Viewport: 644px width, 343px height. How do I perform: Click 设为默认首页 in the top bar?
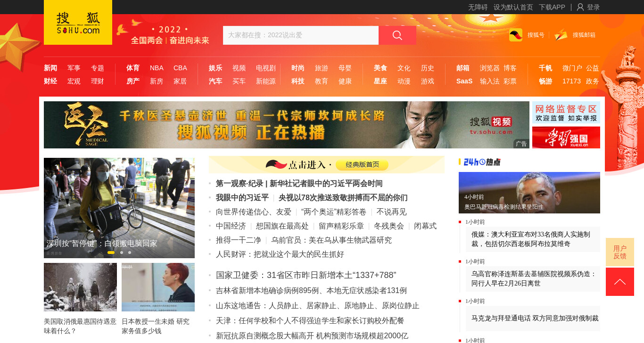point(513,7)
